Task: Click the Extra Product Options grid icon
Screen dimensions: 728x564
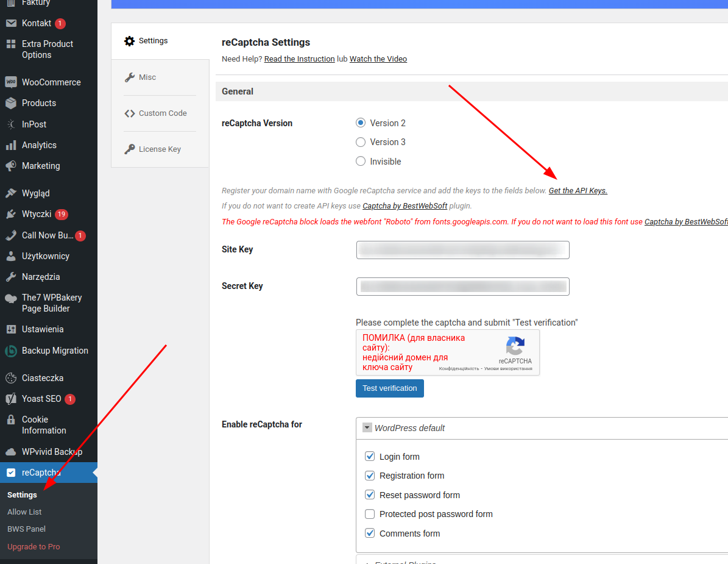Action: click(11, 44)
